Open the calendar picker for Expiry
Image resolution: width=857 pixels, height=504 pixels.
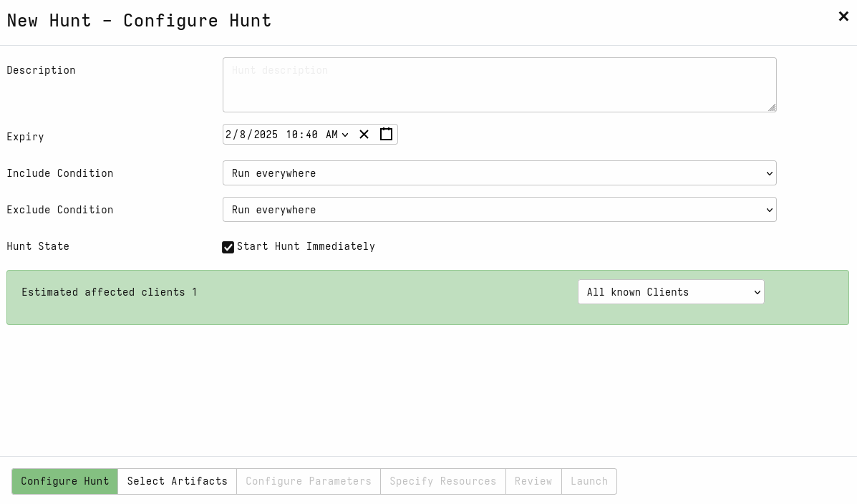(386, 134)
